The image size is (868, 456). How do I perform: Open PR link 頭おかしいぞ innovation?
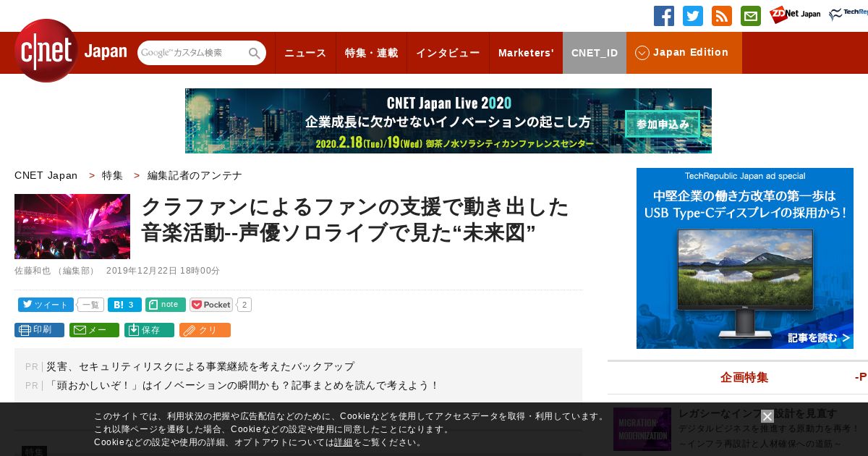(x=243, y=385)
